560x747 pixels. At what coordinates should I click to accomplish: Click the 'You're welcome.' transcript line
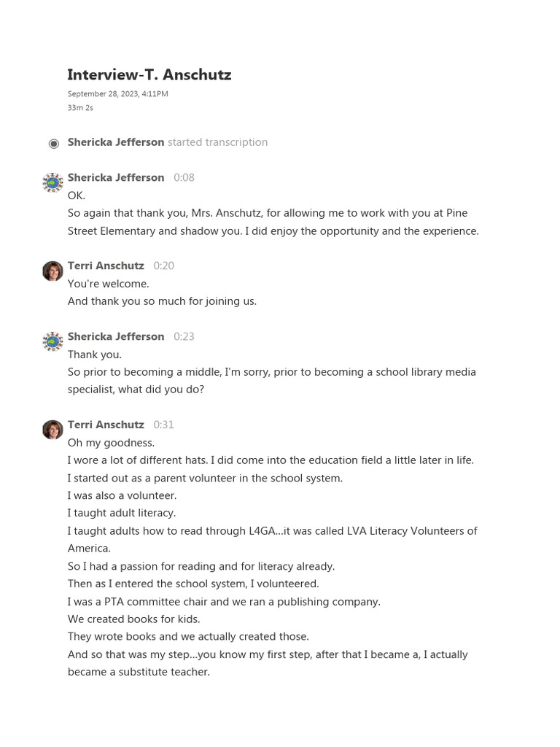pos(108,284)
